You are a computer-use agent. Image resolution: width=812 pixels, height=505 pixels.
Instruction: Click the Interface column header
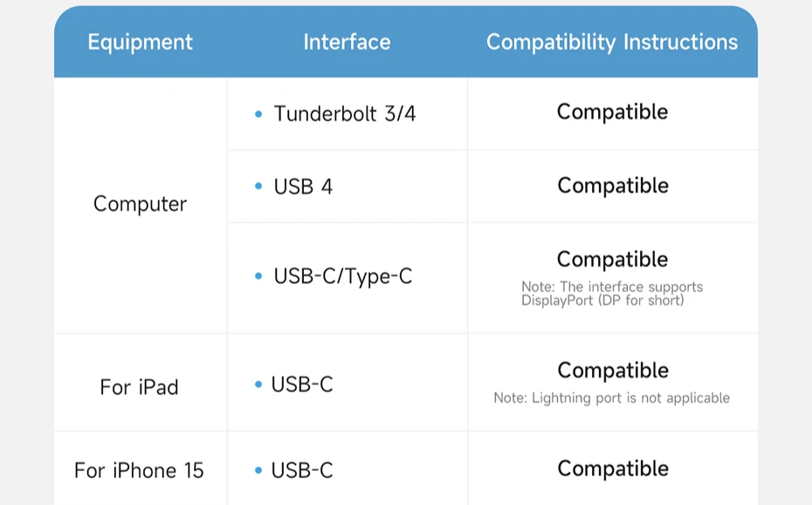(x=347, y=42)
